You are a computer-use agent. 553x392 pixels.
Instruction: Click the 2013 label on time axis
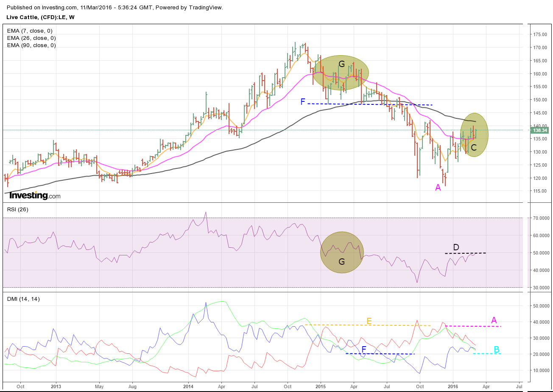click(56, 386)
